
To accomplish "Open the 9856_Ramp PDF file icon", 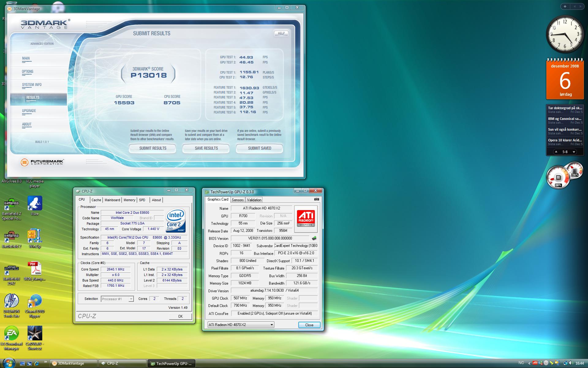I will 35,271.
